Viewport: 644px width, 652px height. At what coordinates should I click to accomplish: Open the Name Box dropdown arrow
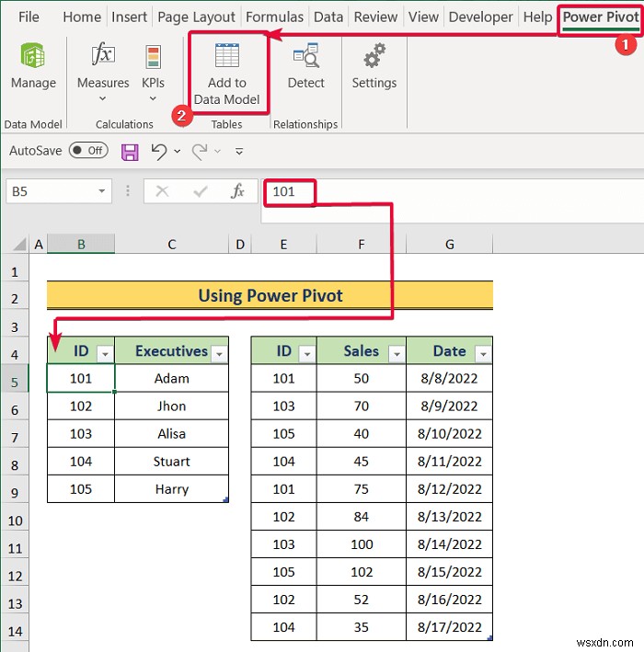[x=101, y=191]
